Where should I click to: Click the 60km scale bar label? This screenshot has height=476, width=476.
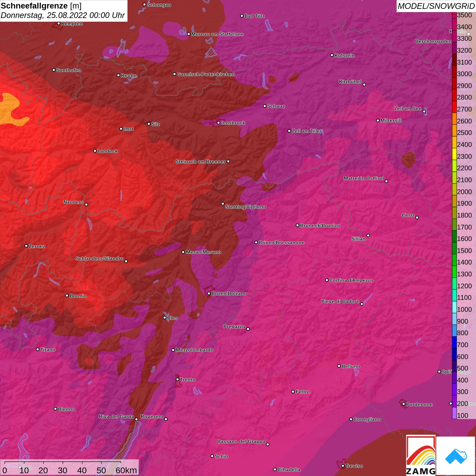(126, 470)
